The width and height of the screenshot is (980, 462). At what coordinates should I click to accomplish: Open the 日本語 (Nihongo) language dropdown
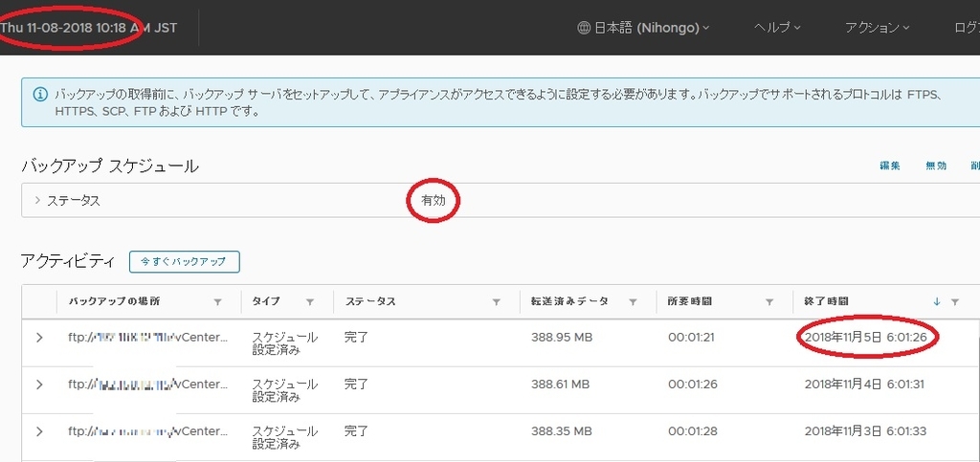click(644, 28)
